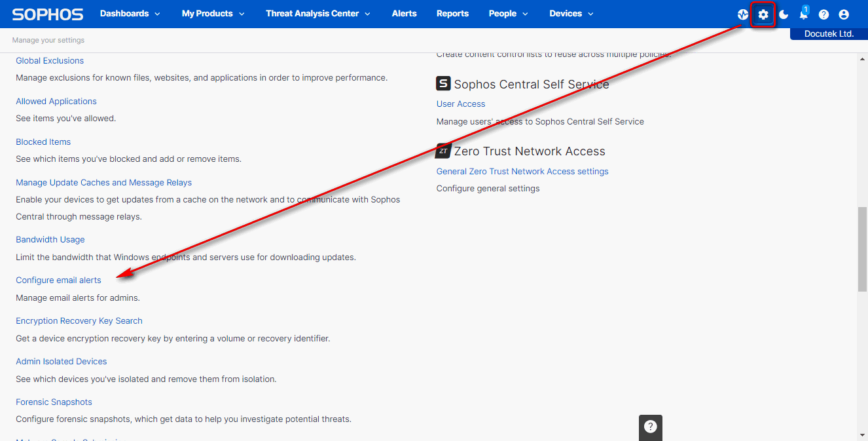The width and height of the screenshot is (868, 441).
Task: Click 'See items you've allowed.' description
Action: click(x=66, y=118)
